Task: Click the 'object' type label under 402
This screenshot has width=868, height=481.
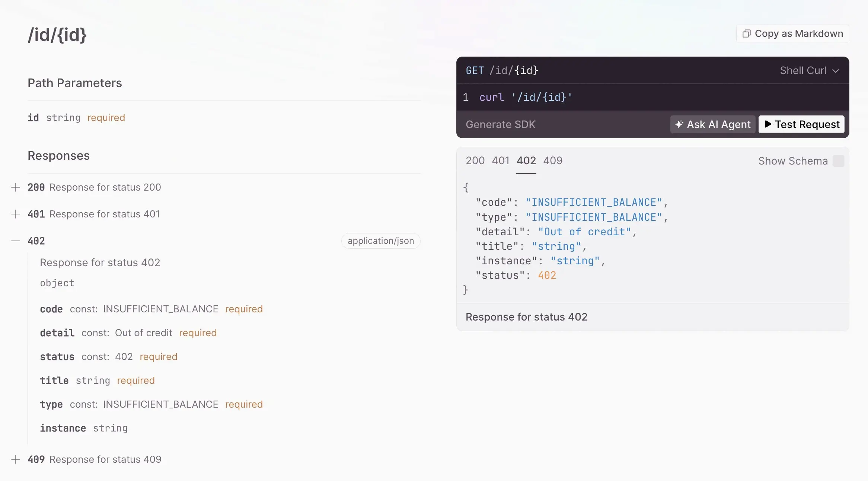Action: [x=57, y=283]
